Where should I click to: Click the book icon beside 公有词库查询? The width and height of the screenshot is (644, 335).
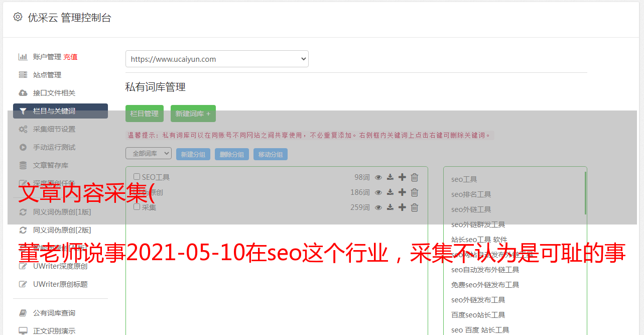(x=23, y=313)
